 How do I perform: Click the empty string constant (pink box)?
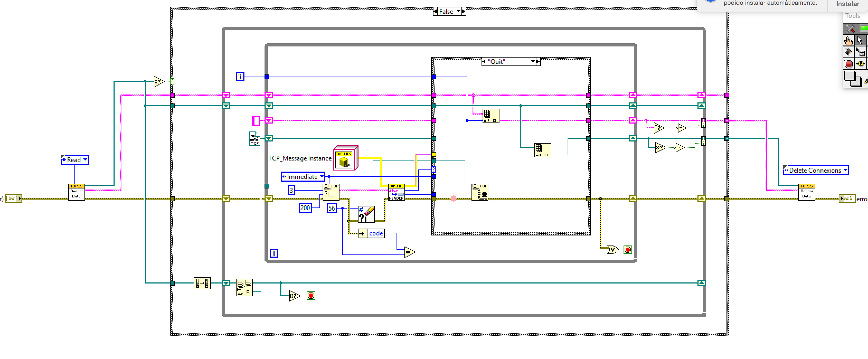click(256, 120)
